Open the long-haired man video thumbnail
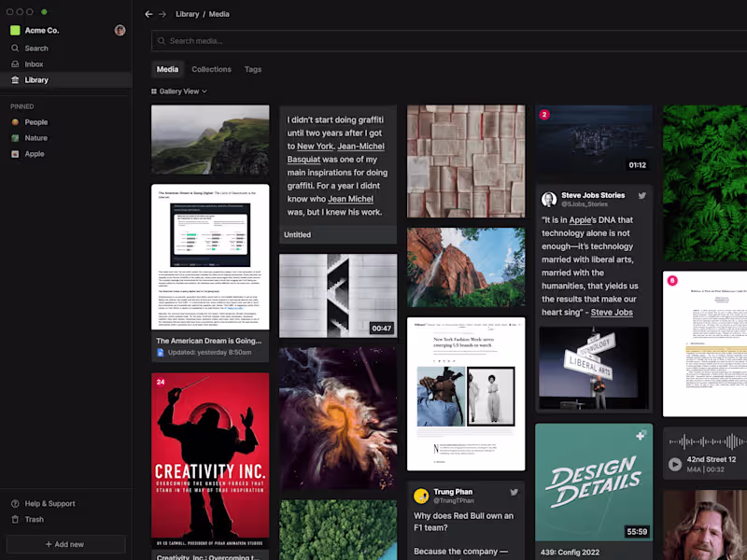747x560 pixels. tap(705, 525)
